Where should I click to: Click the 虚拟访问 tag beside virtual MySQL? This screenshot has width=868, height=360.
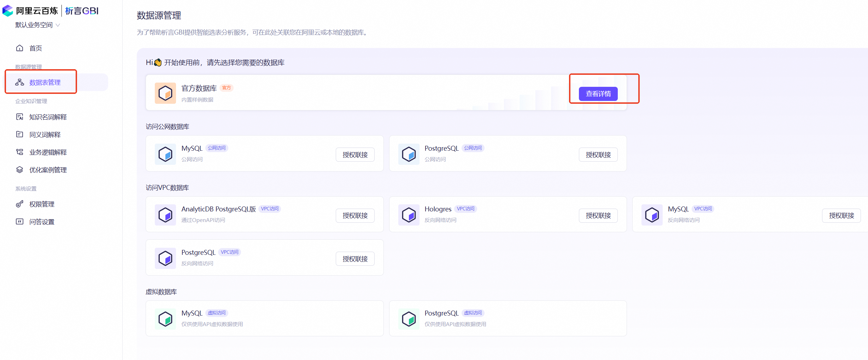(217, 313)
